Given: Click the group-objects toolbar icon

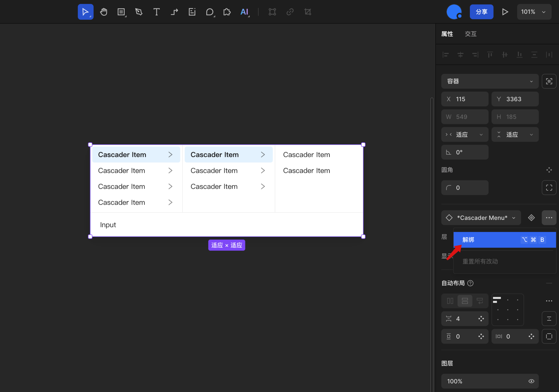Looking at the screenshot, I should pyautogui.click(x=272, y=12).
